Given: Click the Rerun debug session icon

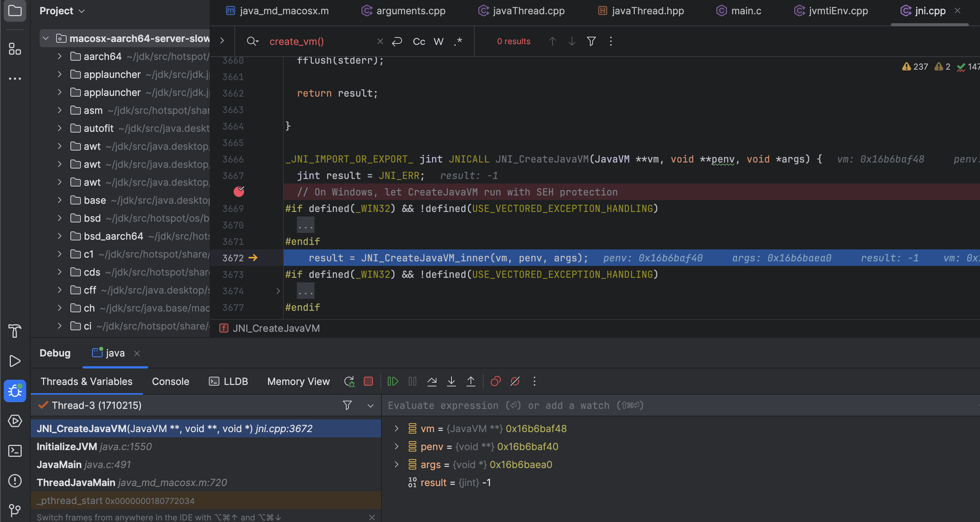Looking at the screenshot, I should pos(349,381).
